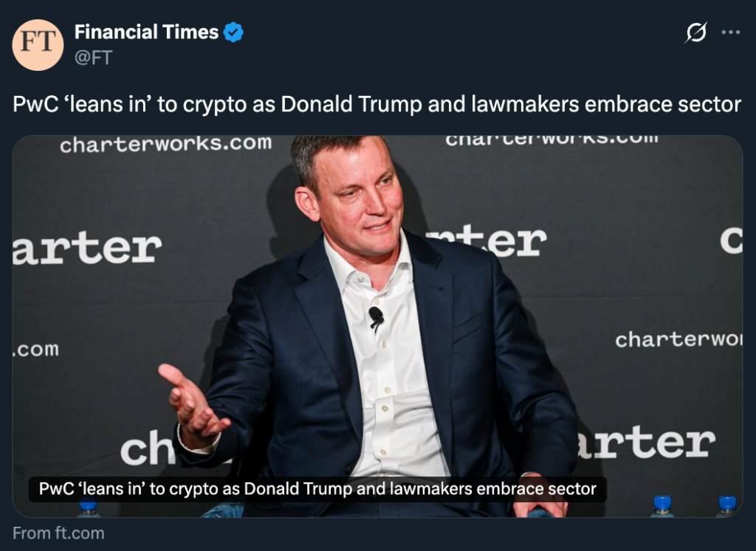
Task: Open the headline caption overlay on the card
Action: click(x=317, y=489)
